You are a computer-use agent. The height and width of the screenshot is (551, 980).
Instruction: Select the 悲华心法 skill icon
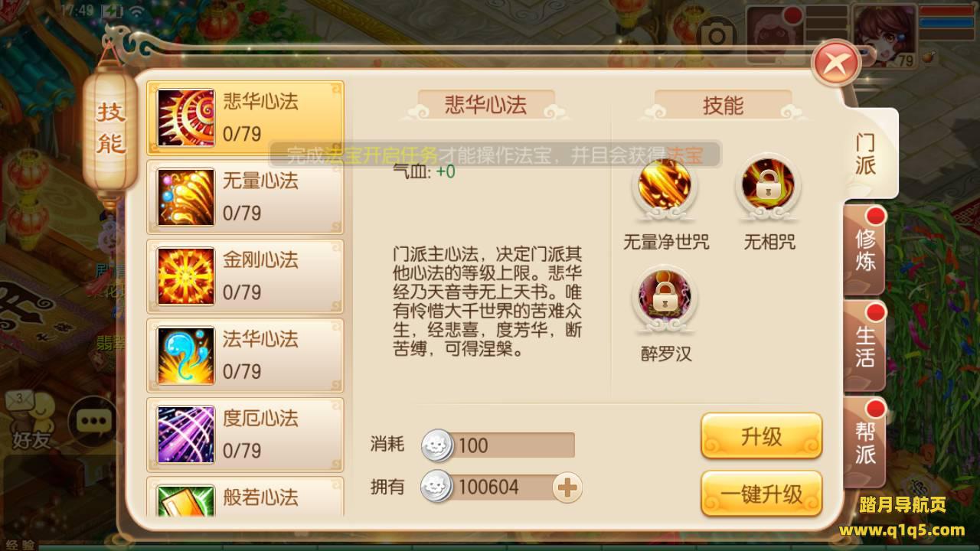click(x=186, y=118)
